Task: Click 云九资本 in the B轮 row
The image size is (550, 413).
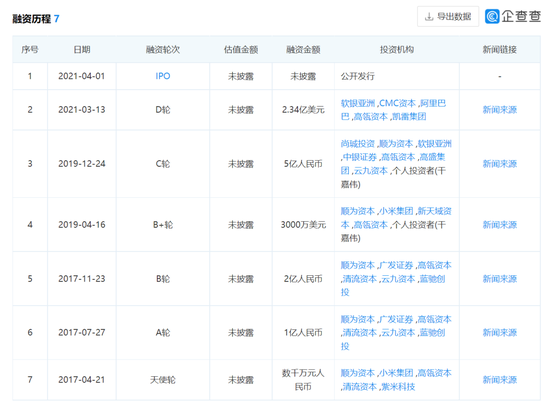Action: (x=398, y=279)
